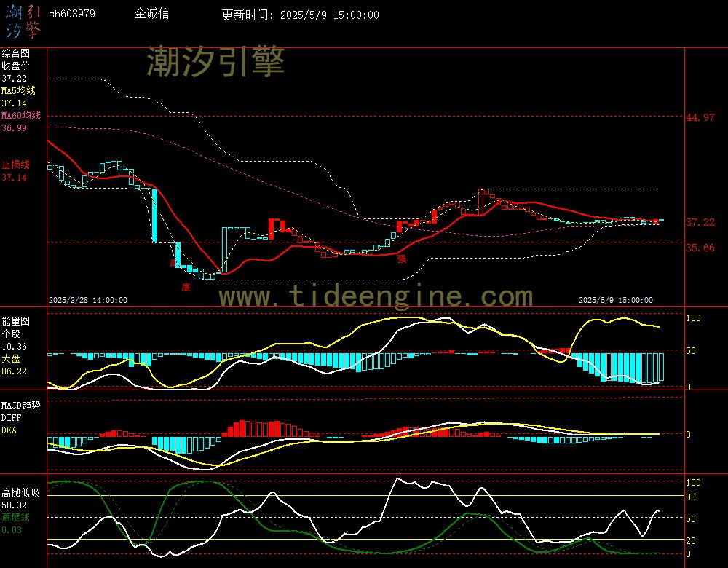Click the lowest red 底 signal marker
Viewport: 728px width, 568px height.
[x=186, y=288]
